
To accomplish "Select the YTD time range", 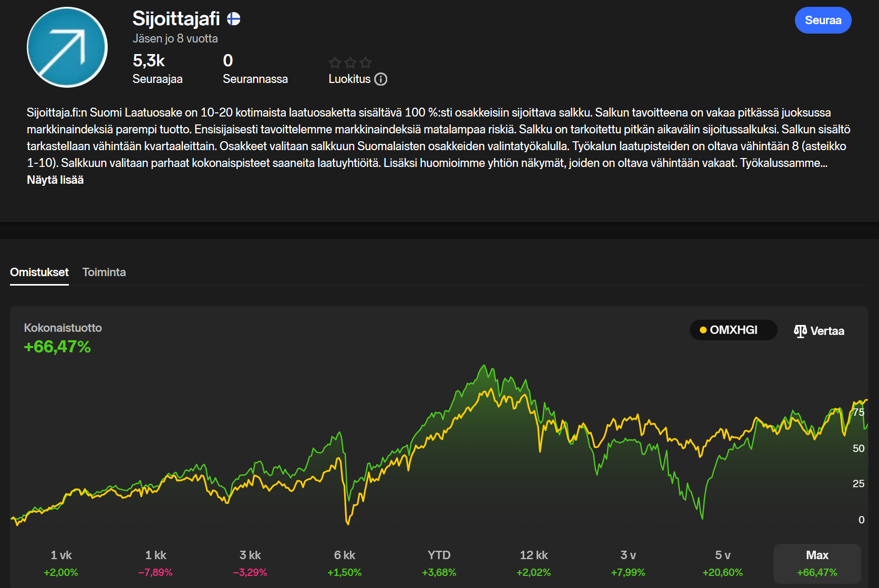I will point(439,563).
